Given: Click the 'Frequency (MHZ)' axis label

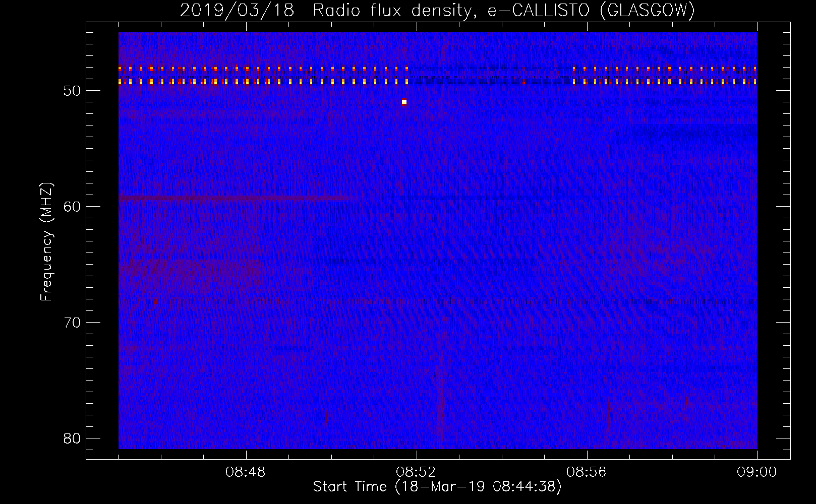Looking at the screenshot, I should click(46, 242).
